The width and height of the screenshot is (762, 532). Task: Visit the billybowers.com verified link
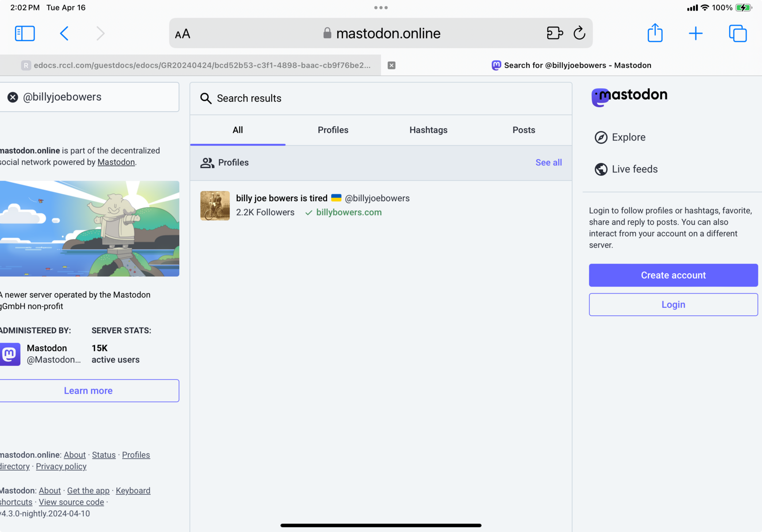tap(349, 212)
